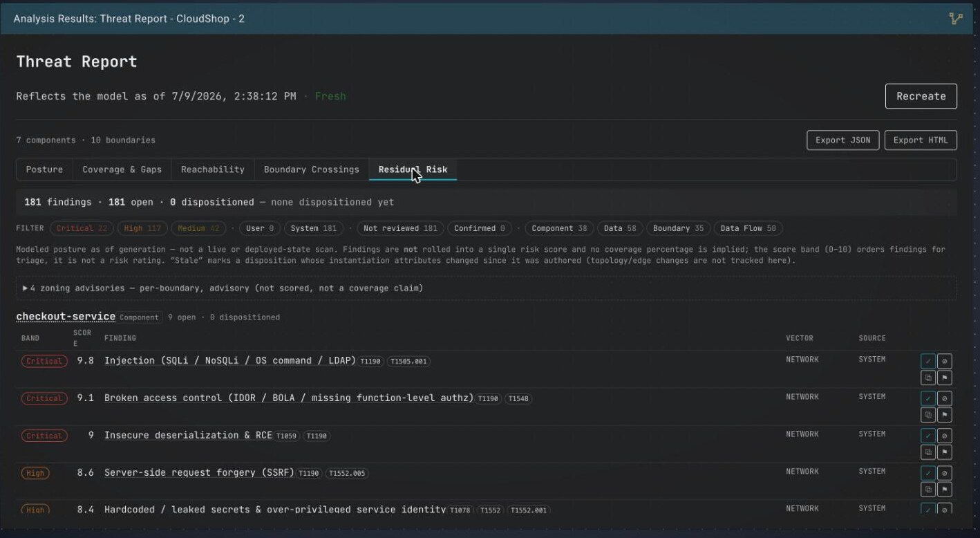
Task: Toggle the Critical 22 severity filter
Action: point(82,228)
